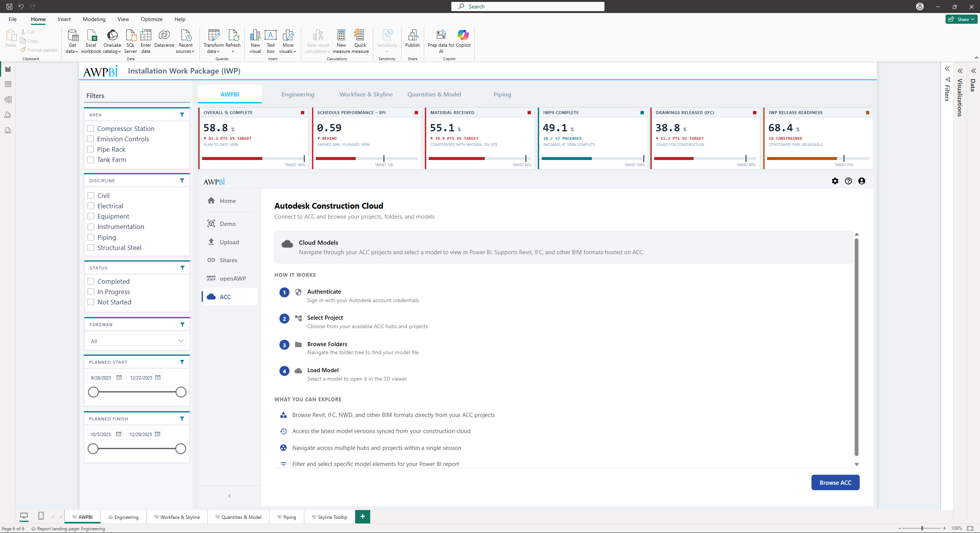The width and height of the screenshot is (980, 533).
Task: Switch to Quantities & Model report tab
Action: coord(434,95)
